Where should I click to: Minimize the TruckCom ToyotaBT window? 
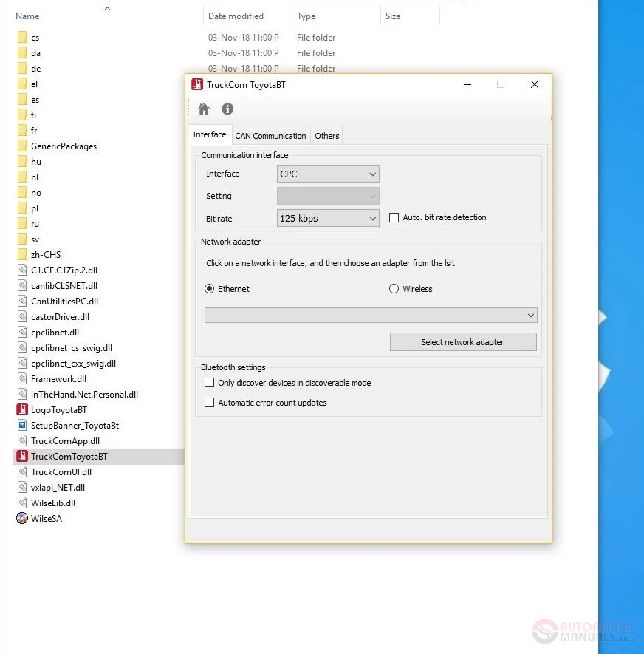(x=467, y=84)
